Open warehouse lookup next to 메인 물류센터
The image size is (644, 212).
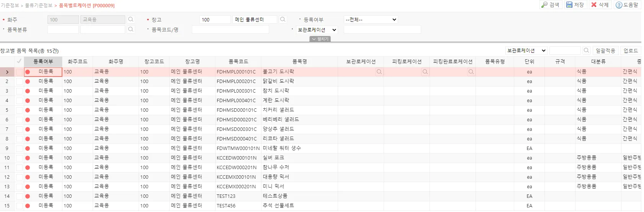pyautogui.click(x=283, y=20)
